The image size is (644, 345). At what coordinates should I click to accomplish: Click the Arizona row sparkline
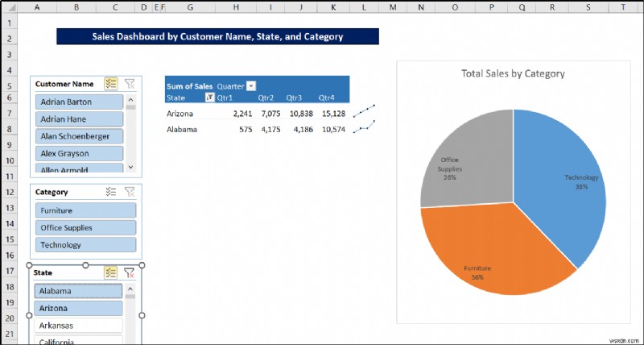click(363, 112)
